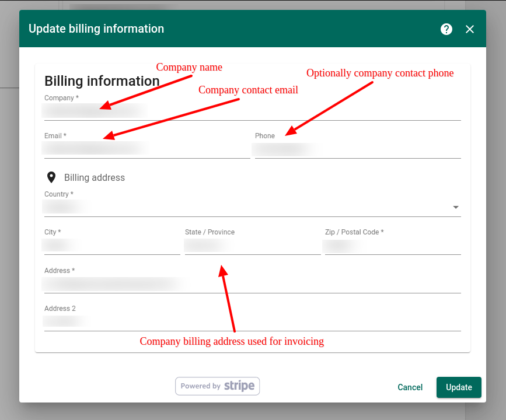Click into the Address 2 field
Screen dimensions: 506x420
coord(252,322)
